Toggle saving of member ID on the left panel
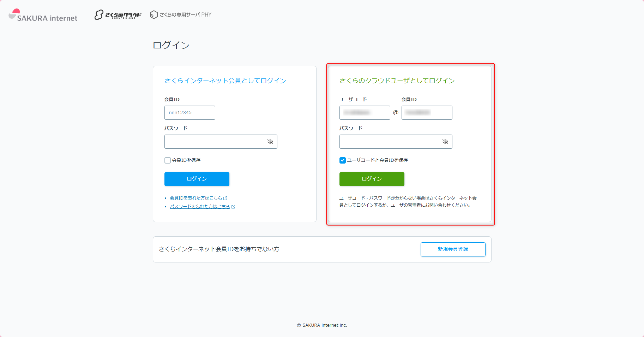Screen dimensions: 644x337 click(167, 160)
